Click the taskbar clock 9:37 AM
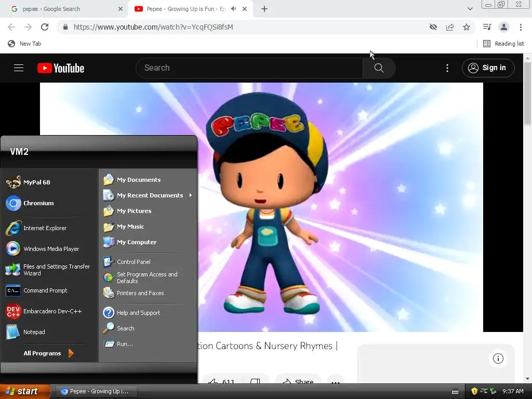The width and height of the screenshot is (532, 399). [x=513, y=391]
